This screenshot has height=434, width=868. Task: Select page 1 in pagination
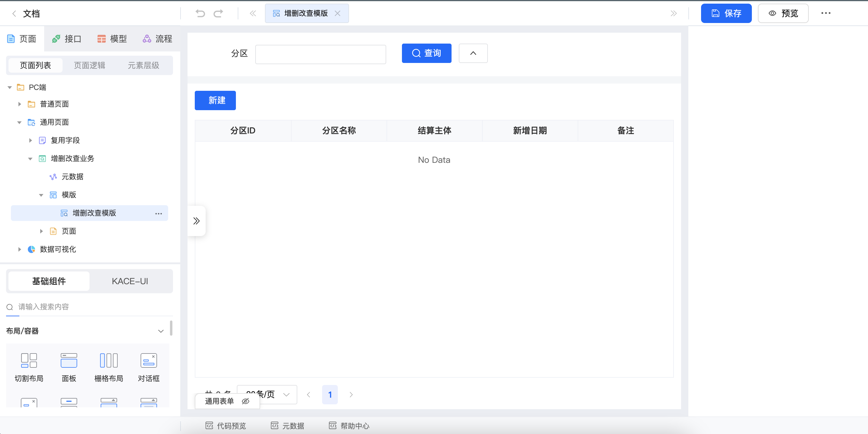coord(330,394)
